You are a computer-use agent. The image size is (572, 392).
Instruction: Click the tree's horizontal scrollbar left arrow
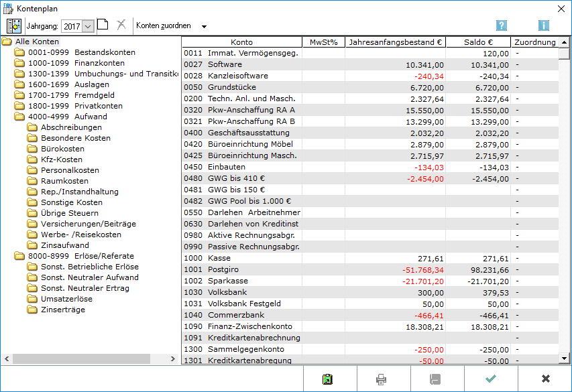coord(7,358)
